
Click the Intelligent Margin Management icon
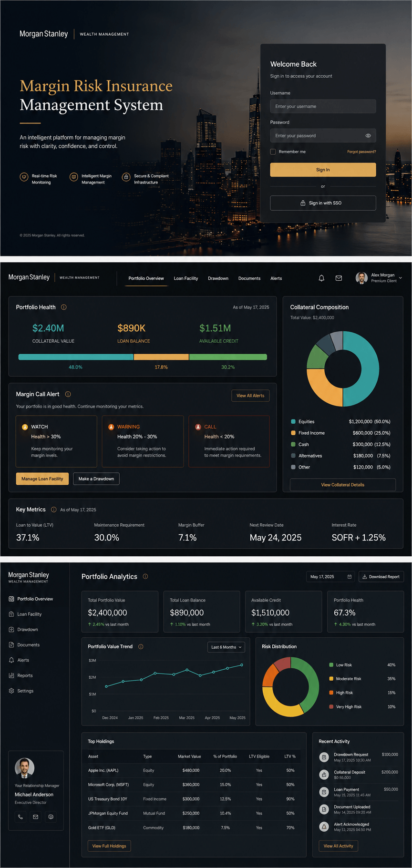tap(73, 177)
